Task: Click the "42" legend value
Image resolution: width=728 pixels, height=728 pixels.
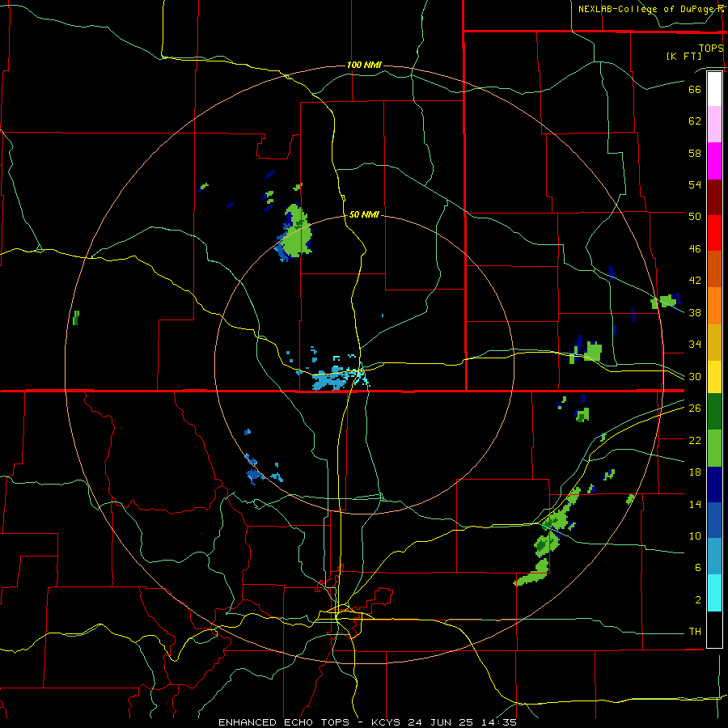Action: [695, 281]
